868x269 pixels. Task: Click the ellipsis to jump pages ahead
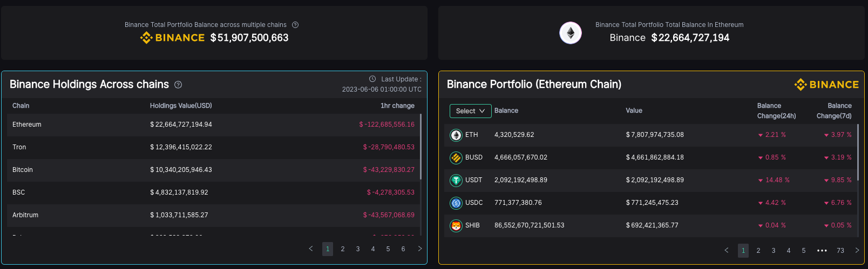(x=822, y=251)
